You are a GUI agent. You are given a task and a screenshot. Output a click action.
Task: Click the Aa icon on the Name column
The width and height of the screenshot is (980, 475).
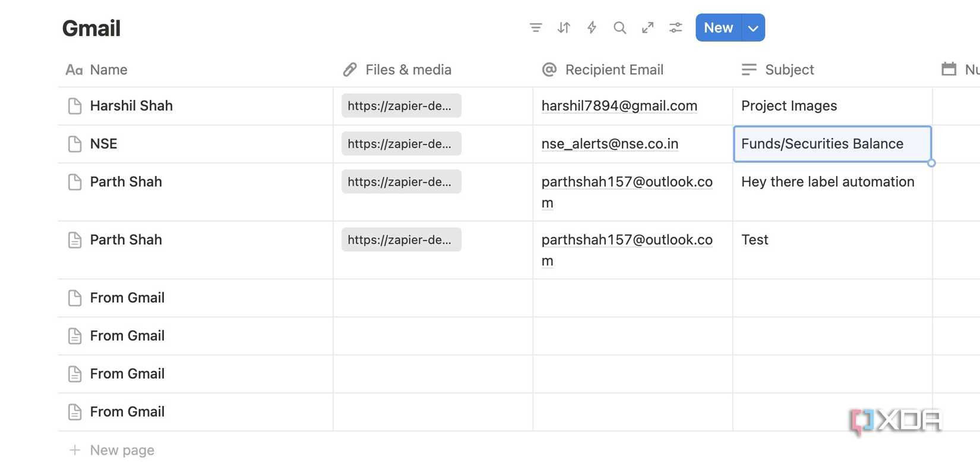coord(72,70)
